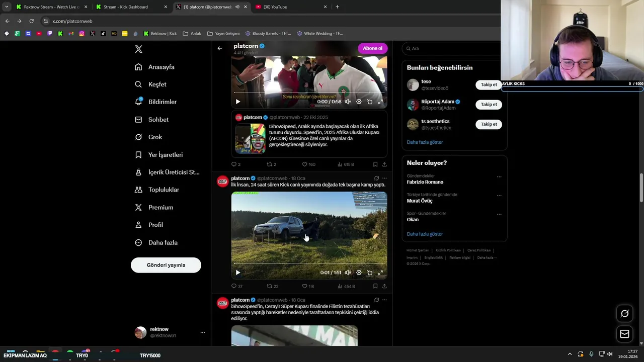
Task: Bookmark the camping post
Action: pos(375,286)
